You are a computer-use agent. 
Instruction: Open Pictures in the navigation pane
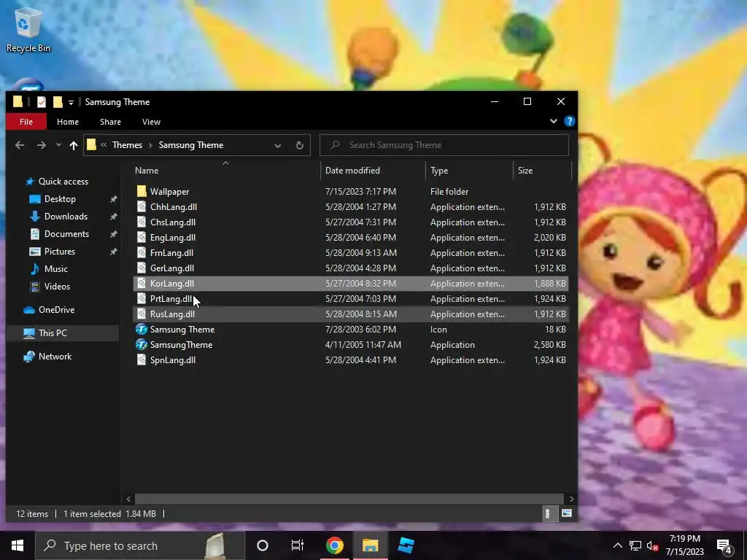pos(60,252)
